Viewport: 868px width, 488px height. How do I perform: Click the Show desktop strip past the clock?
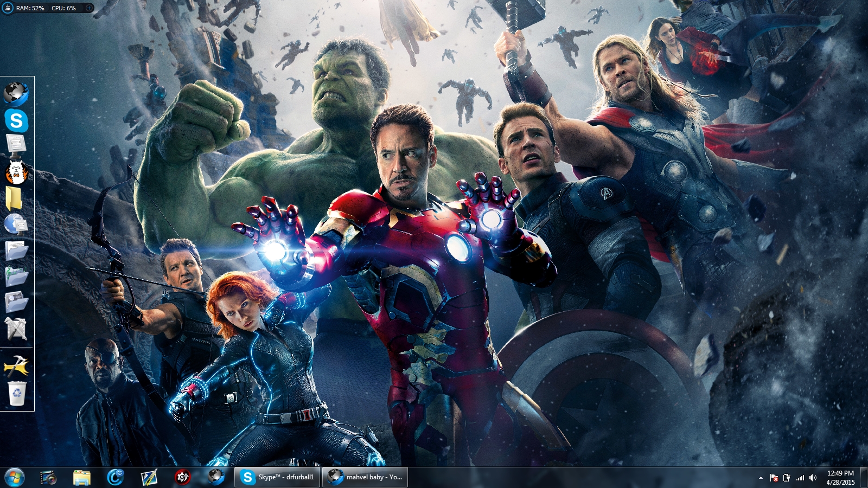click(x=864, y=478)
